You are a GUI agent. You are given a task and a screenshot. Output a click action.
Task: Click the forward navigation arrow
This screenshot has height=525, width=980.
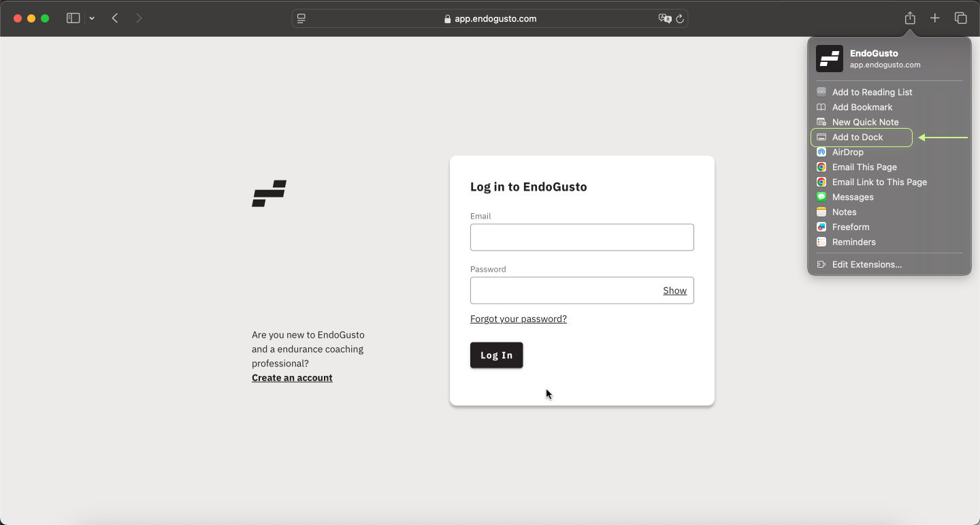pyautogui.click(x=139, y=18)
